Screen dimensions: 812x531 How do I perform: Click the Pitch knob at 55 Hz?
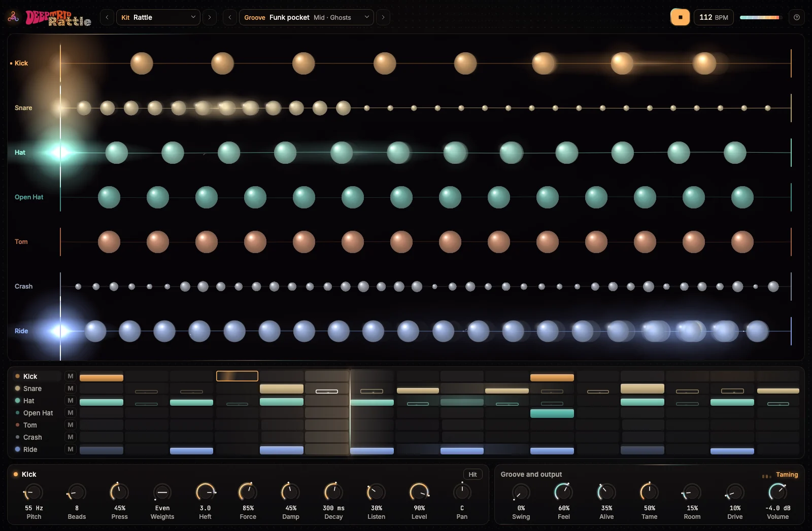click(x=33, y=492)
